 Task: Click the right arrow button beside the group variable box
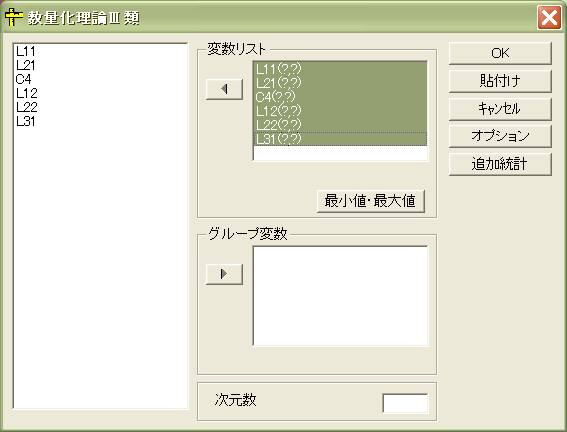(x=224, y=274)
